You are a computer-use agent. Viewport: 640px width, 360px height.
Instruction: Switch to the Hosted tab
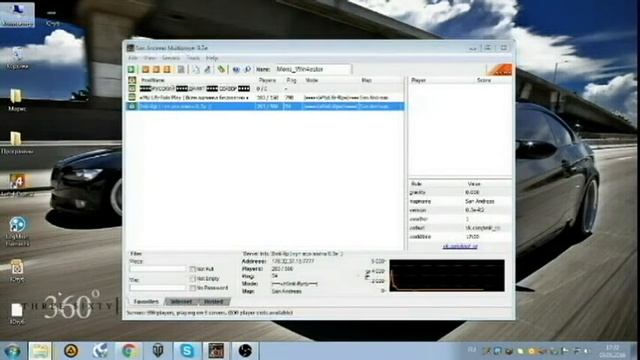213,302
